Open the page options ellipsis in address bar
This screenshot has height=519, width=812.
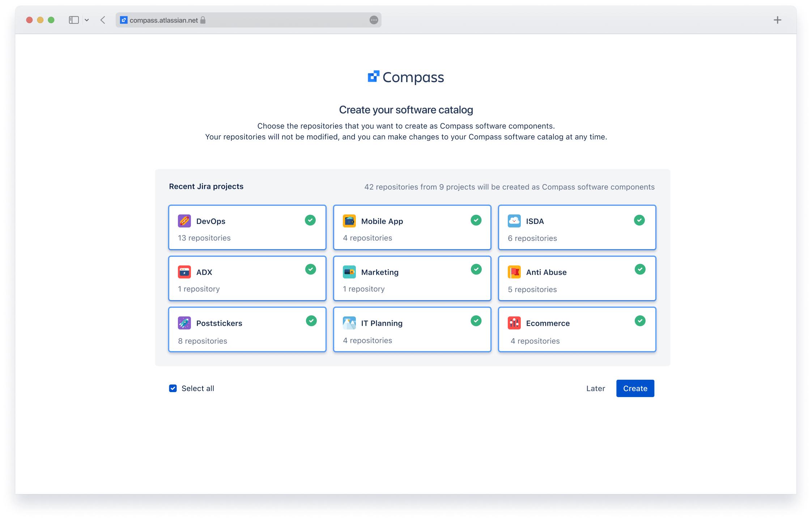pyautogui.click(x=374, y=20)
